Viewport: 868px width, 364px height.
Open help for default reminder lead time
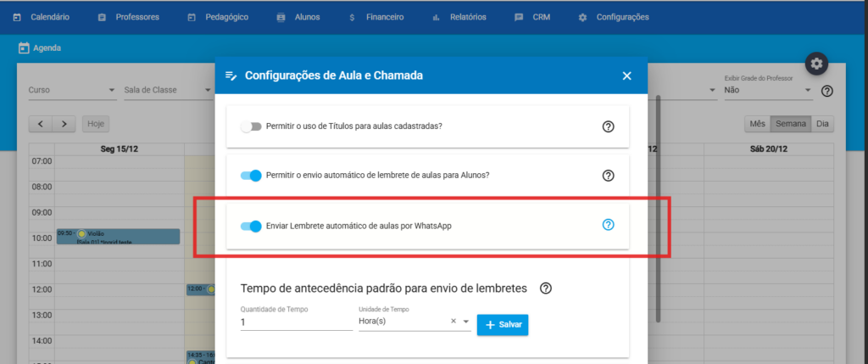pos(546,288)
